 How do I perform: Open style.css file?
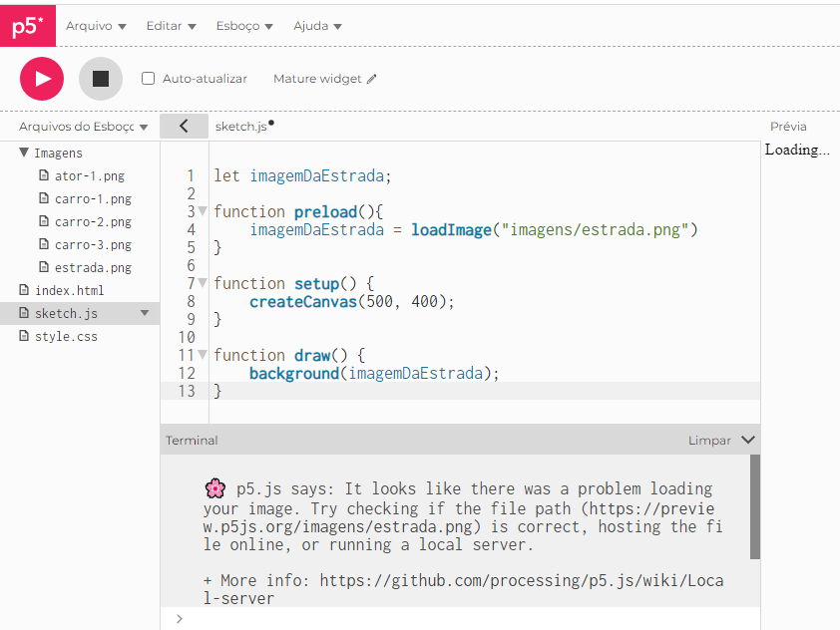click(x=66, y=337)
